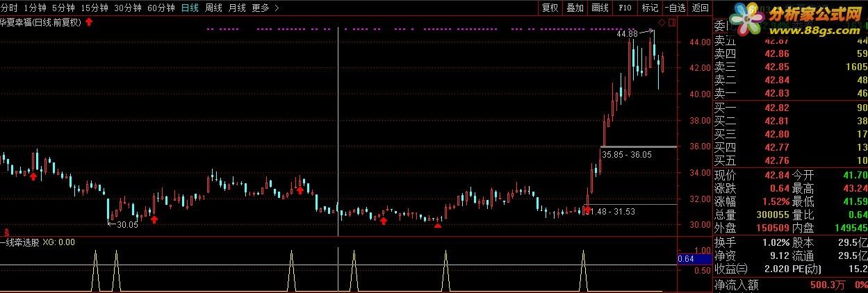Viewport: 868px width, 293px height.
Task: Click the 最高 price 43.24
Action: coord(855,188)
